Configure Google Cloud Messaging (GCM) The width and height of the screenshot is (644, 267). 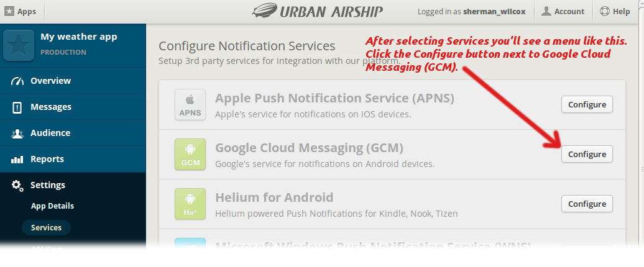pos(587,154)
